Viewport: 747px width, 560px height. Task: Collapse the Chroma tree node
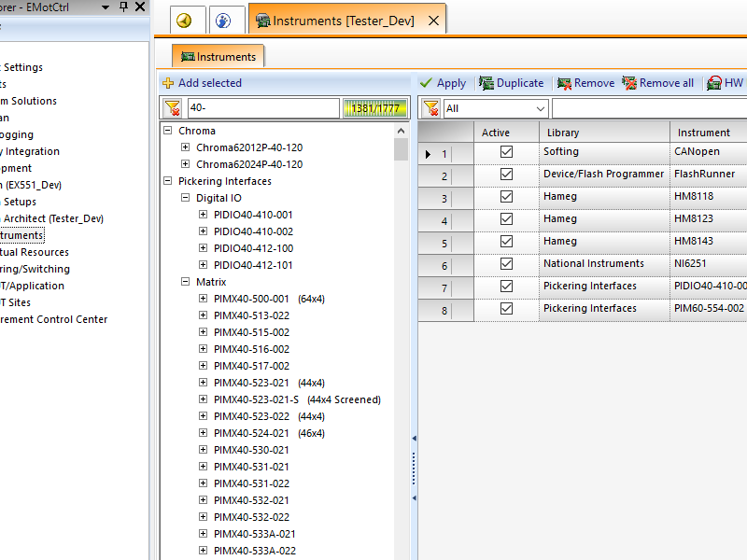(x=168, y=130)
